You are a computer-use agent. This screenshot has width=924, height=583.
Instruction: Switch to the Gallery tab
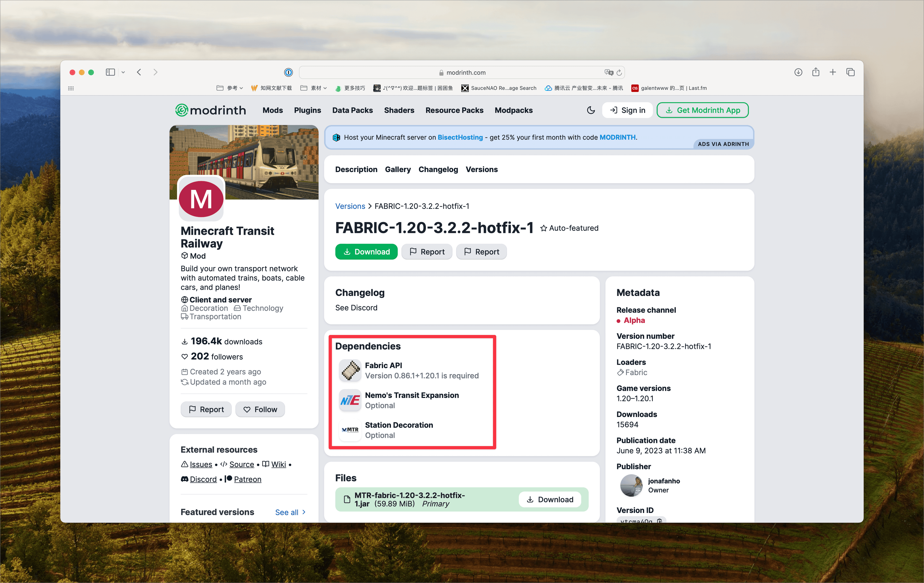coord(398,169)
